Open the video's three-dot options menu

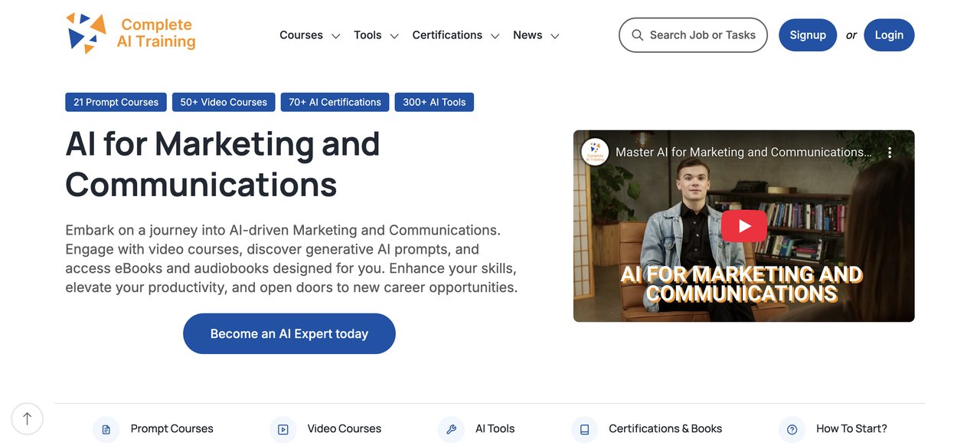click(x=890, y=152)
